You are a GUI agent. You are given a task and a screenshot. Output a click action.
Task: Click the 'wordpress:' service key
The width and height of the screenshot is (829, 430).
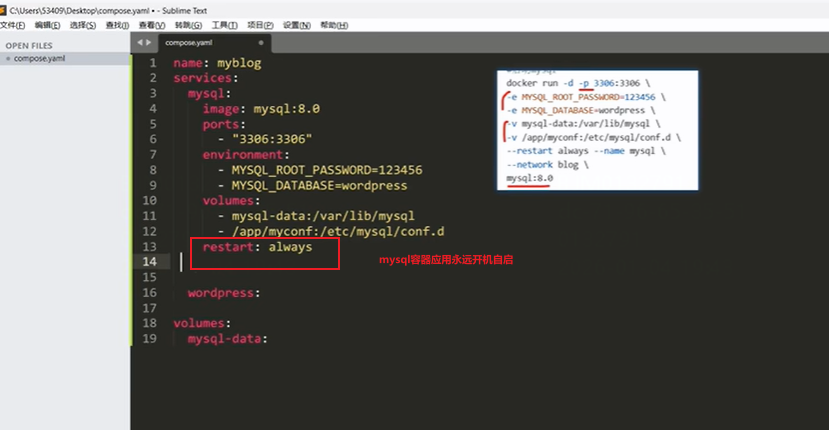point(224,293)
